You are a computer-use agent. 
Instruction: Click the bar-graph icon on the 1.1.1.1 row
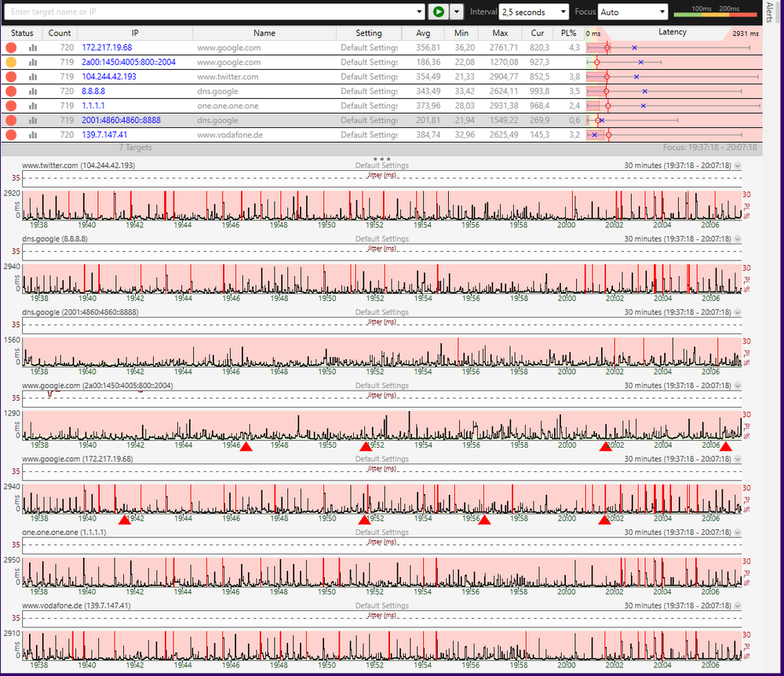point(32,105)
